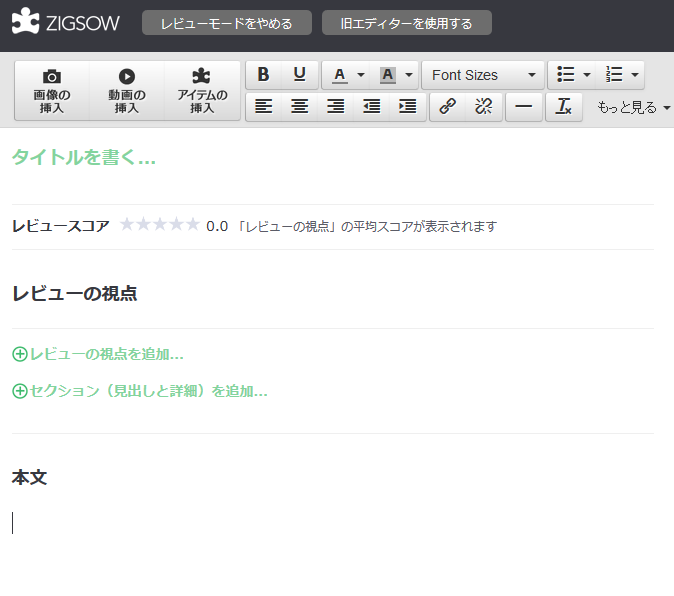Expand もっと見る menu
The width and height of the screenshot is (674, 596).
point(633,107)
